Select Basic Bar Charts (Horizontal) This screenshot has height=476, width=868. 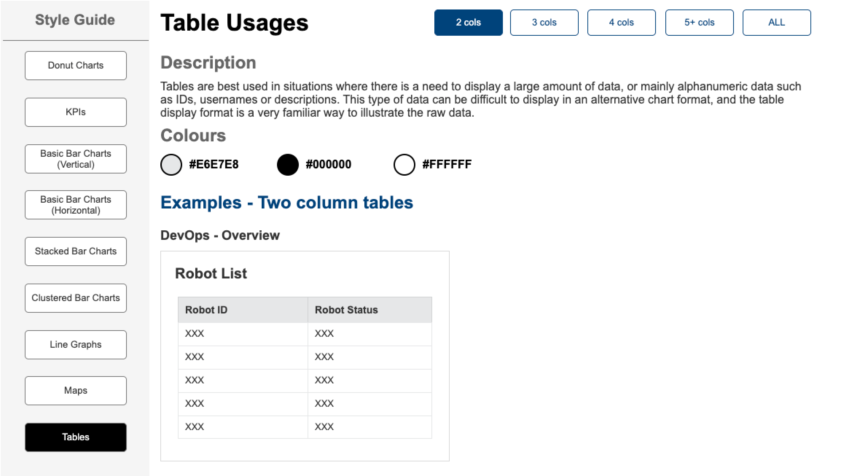[76, 205]
